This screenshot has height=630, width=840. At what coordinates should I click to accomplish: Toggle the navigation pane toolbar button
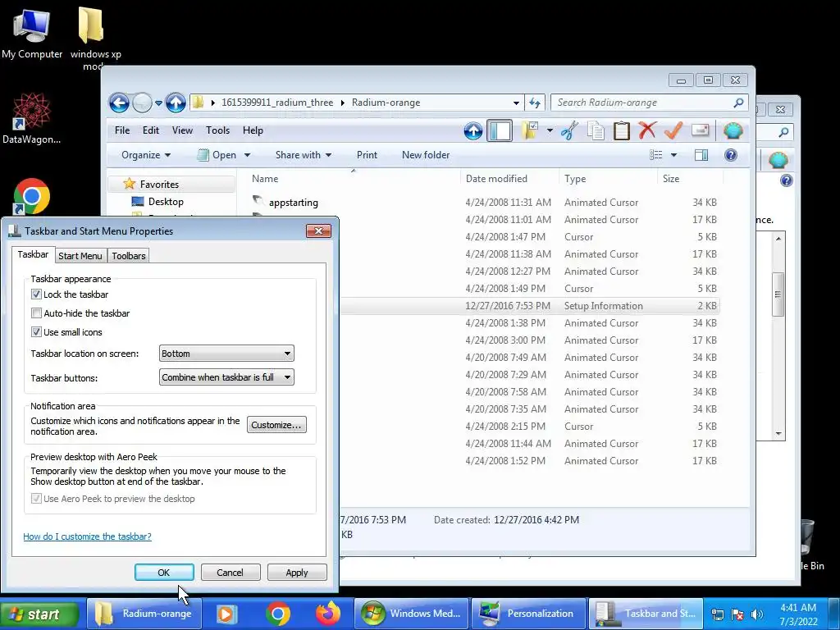(500, 130)
